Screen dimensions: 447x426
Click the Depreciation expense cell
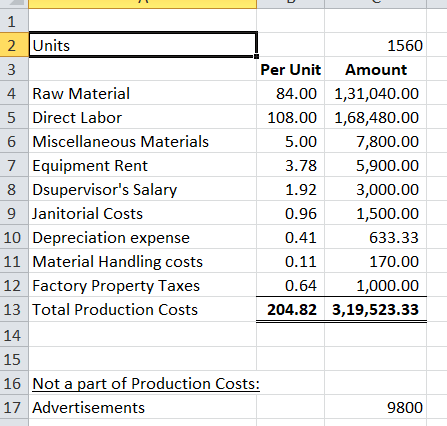143,237
